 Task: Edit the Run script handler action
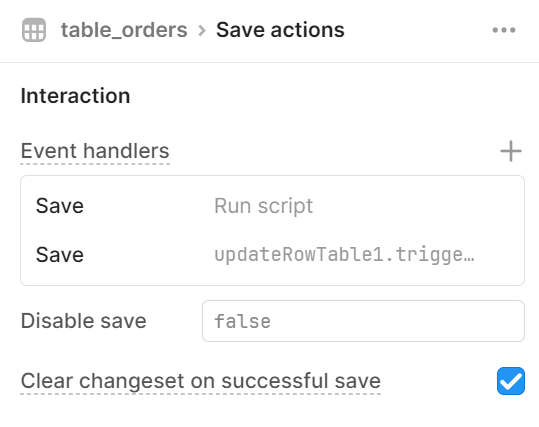(x=264, y=206)
